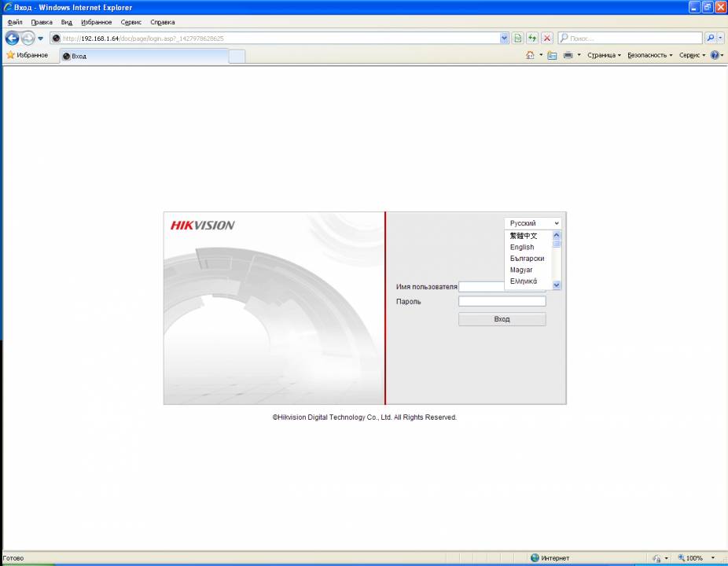Open the Избранное menu in menu bar
728x566 pixels.
coord(96,22)
